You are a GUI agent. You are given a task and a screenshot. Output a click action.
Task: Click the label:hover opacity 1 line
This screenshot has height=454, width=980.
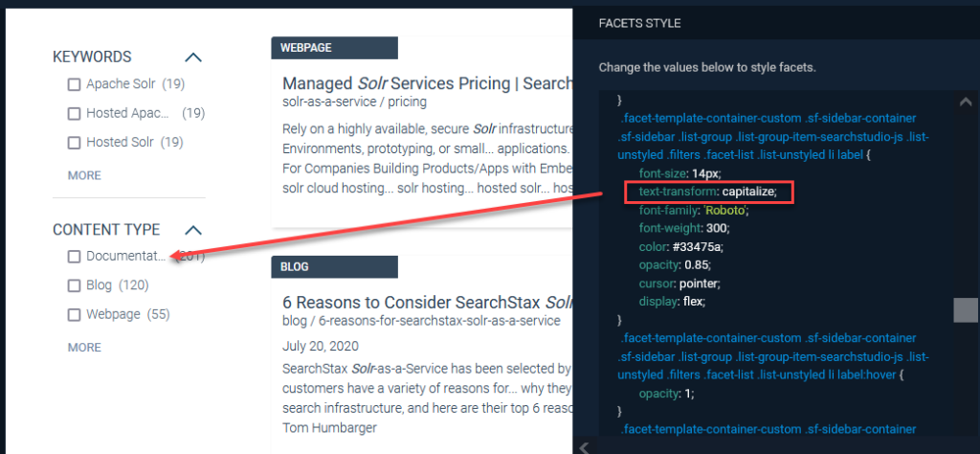point(667,394)
